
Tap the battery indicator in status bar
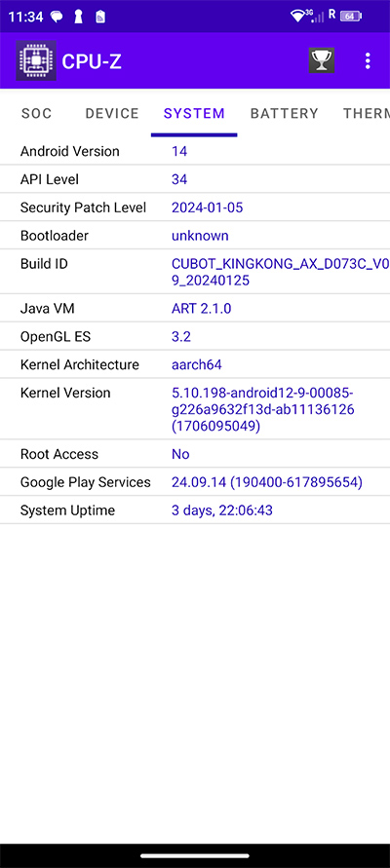350,16
